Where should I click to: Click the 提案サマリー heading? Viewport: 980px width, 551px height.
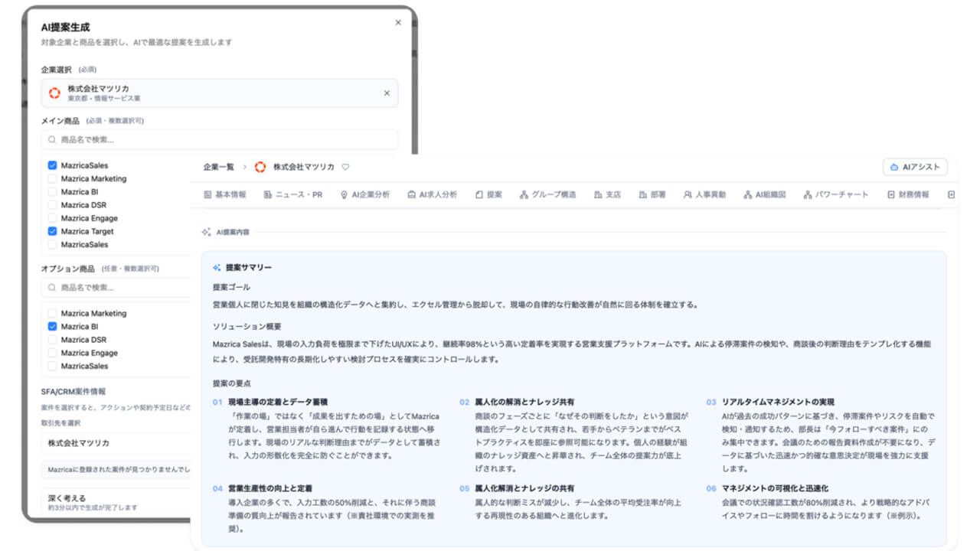point(249,268)
